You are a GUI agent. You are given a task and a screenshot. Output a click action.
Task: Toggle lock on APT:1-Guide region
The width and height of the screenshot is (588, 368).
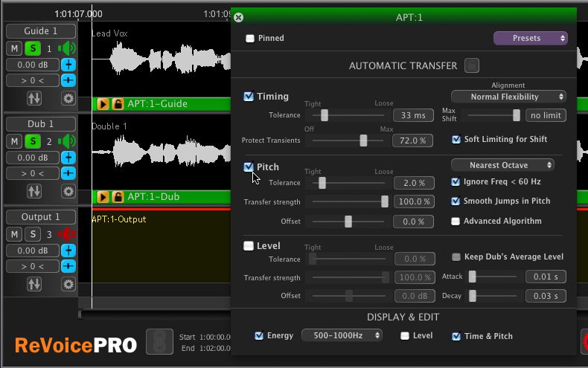118,104
